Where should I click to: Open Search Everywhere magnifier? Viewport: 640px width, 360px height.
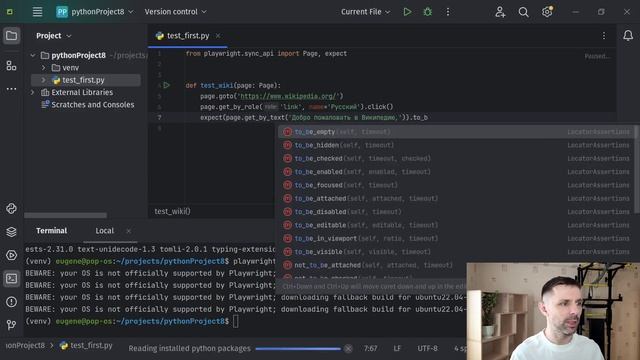point(523,12)
